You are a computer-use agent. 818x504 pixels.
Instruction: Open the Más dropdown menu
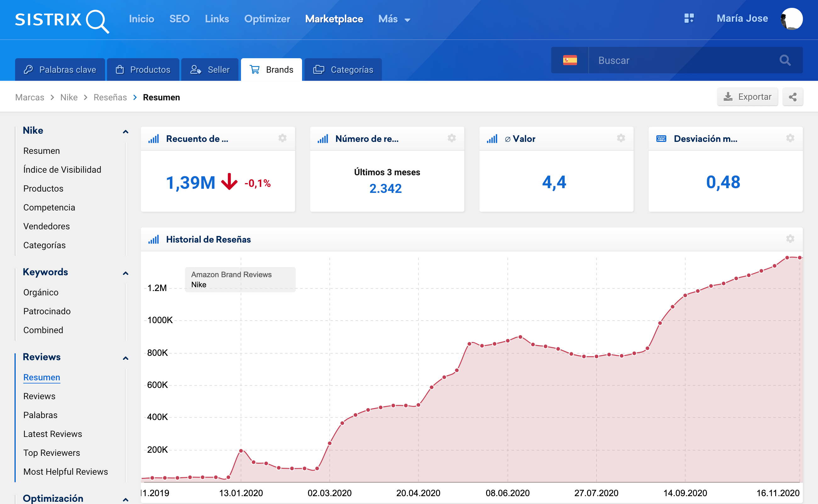(394, 19)
